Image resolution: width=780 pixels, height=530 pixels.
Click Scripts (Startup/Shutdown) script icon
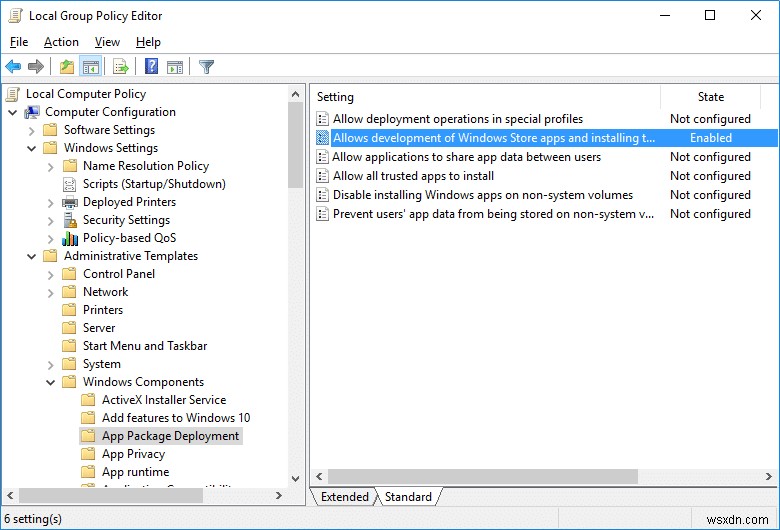tap(70, 184)
